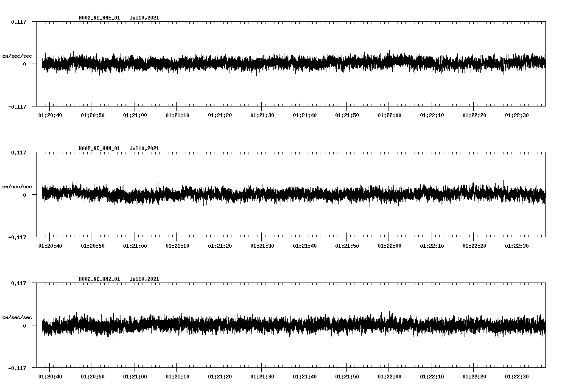Viewport: 576px width, 392px height.
Task: Click the 01:21:40 time label under the HNN plot
Action: click(305, 246)
